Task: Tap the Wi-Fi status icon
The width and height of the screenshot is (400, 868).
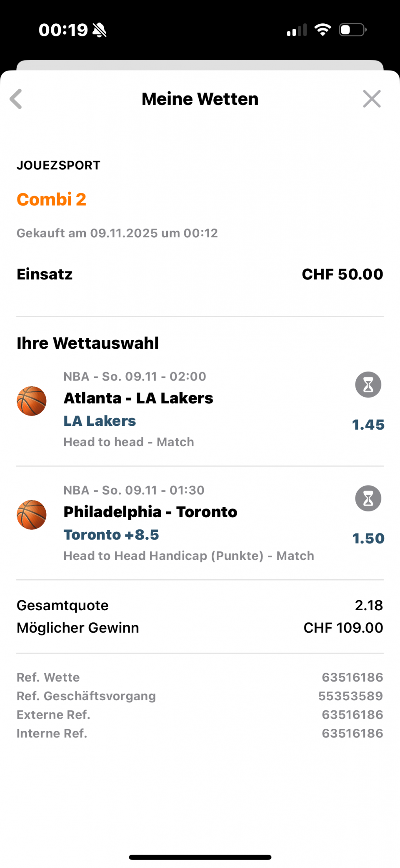Action: pos(322,30)
